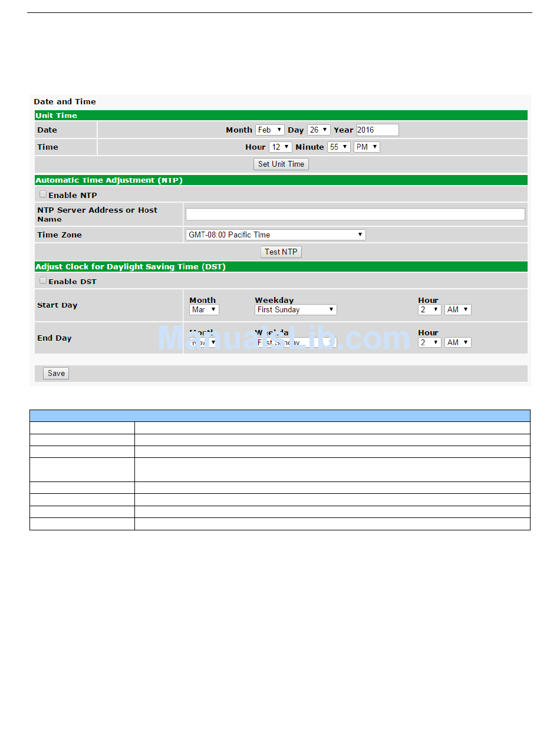Screen dimensions: 560x739
Task: Open the Day dropdown showing 26
Action: coord(319,130)
